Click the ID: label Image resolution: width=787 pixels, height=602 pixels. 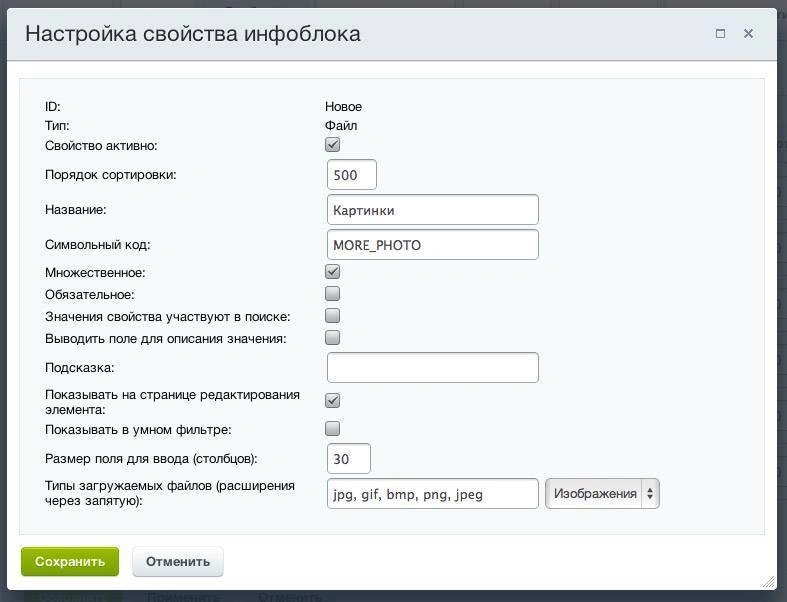tap(53, 106)
